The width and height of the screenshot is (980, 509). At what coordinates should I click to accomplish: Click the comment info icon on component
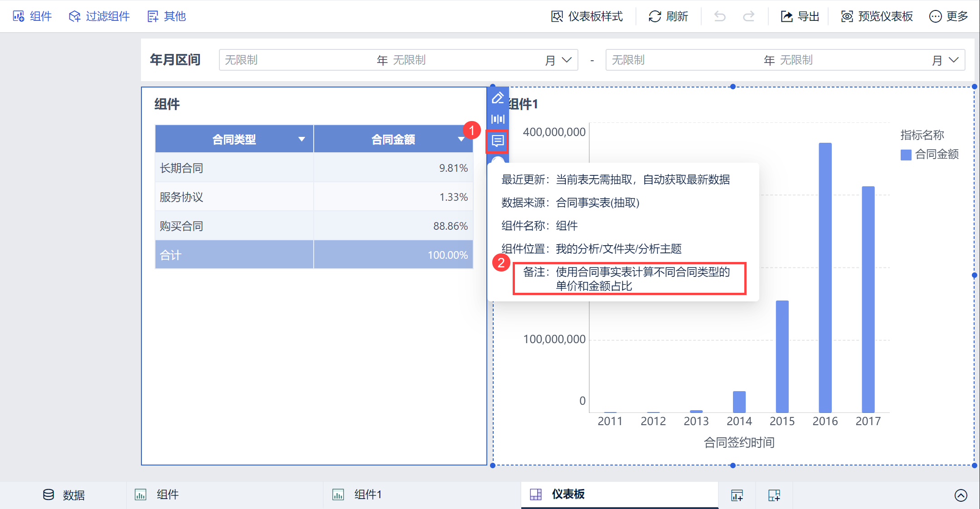pos(498,141)
